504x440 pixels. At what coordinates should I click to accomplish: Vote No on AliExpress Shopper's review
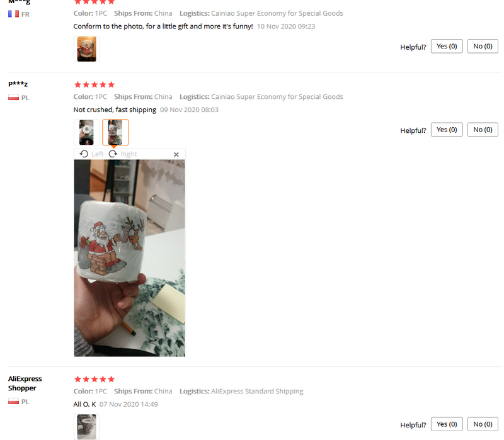tap(483, 424)
